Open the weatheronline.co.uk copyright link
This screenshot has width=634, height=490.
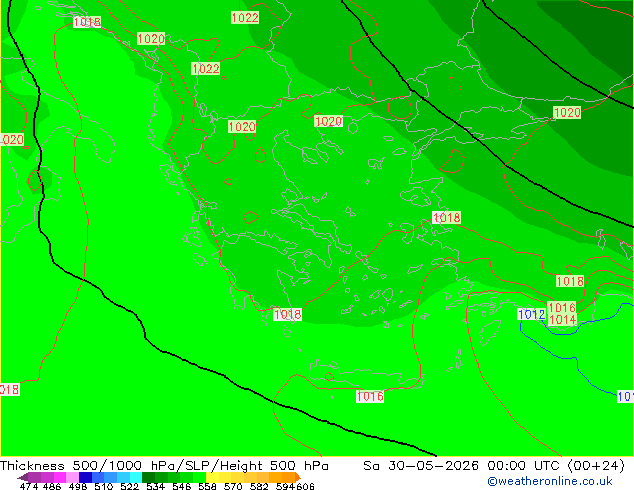tap(549, 481)
